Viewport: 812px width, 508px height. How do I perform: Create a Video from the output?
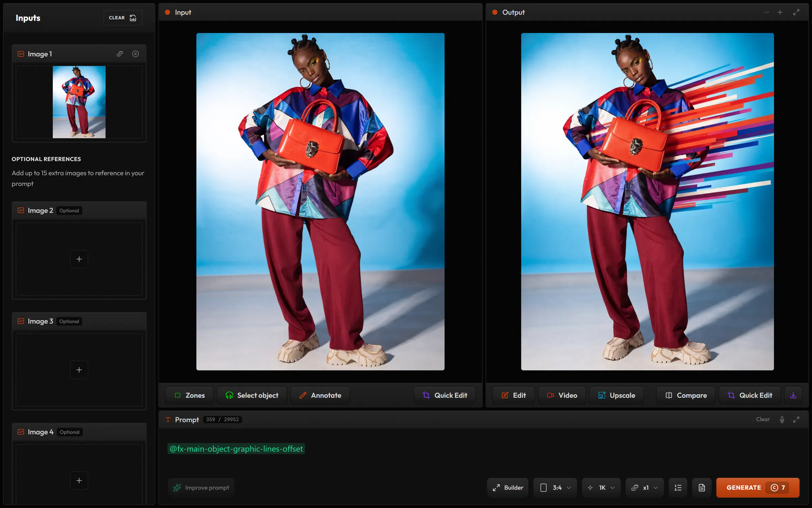[562, 395]
